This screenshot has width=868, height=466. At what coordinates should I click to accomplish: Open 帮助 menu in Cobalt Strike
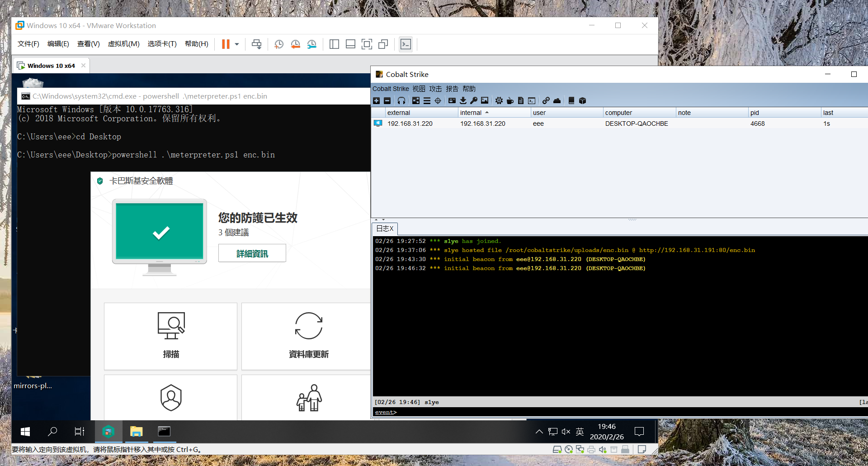[469, 89]
